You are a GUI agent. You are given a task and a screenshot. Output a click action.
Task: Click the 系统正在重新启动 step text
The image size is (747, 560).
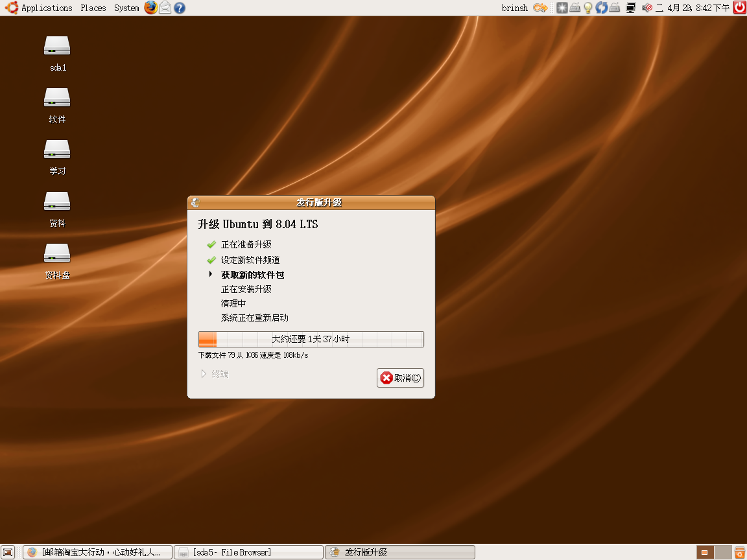254,318
